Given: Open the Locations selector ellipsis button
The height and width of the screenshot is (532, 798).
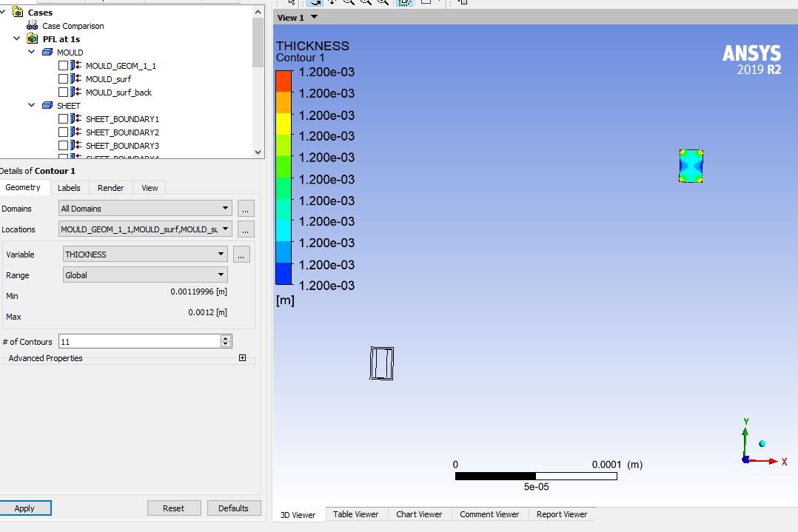Looking at the screenshot, I should 245,229.
